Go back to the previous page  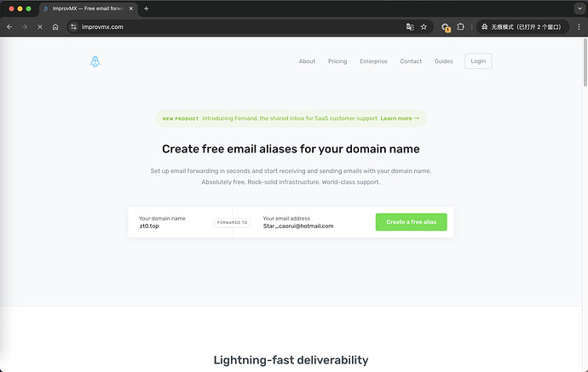(9, 27)
